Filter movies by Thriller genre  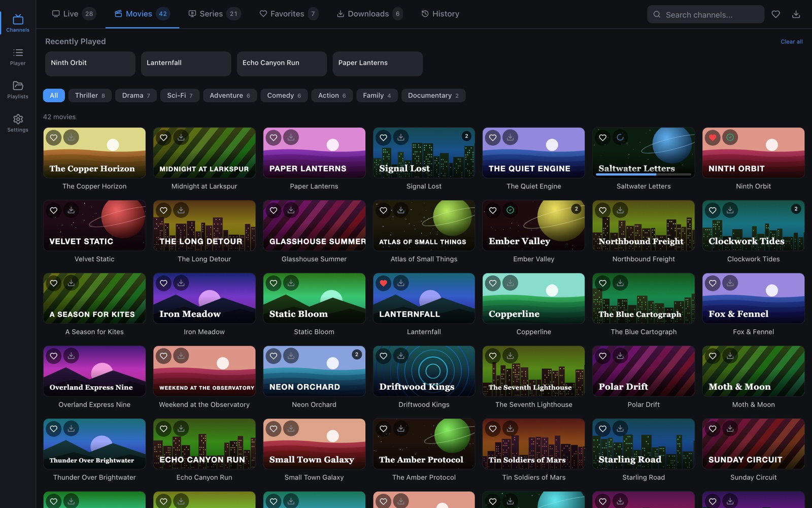(90, 96)
